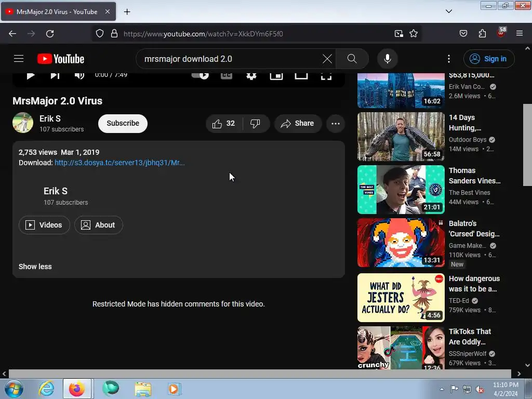Open Erik S channel avatar

pos(23,123)
